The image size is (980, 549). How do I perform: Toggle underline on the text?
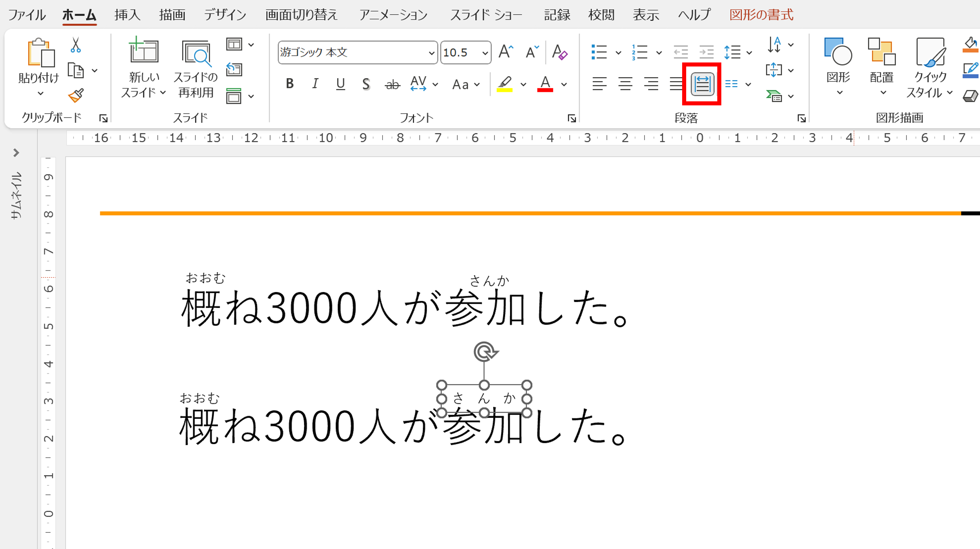[340, 84]
